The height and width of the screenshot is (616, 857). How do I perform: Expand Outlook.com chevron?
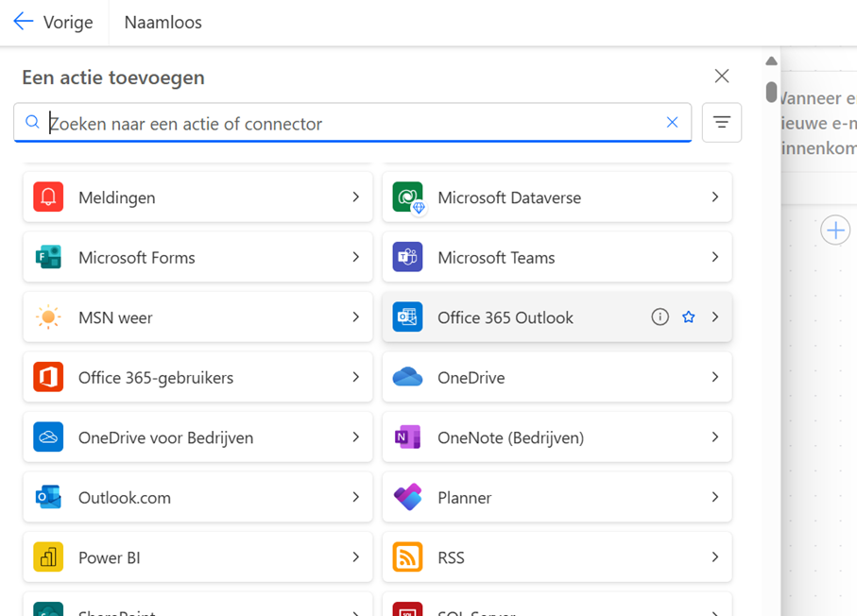click(356, 497)
